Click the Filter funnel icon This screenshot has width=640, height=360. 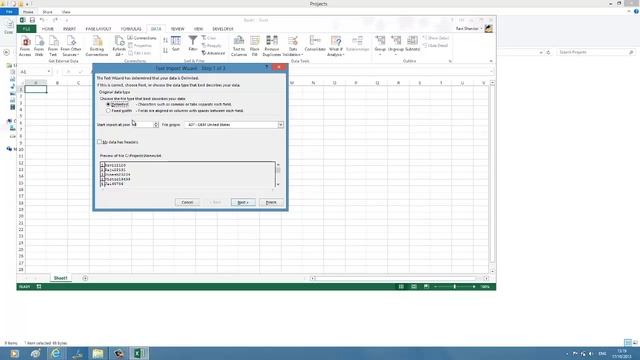coord(193,43)
